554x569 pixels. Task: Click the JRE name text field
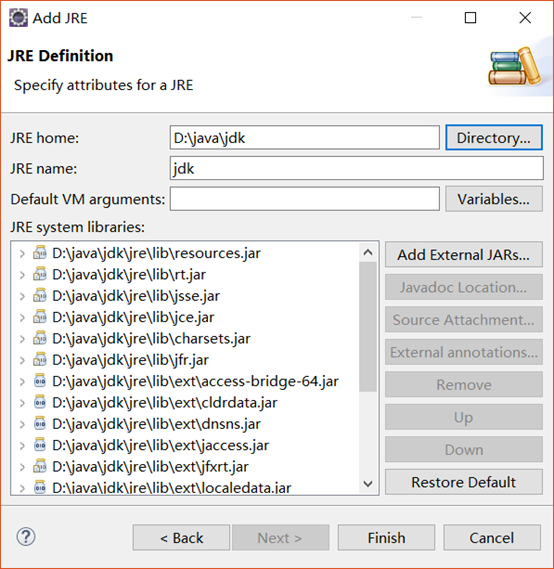tap(357, 168)
